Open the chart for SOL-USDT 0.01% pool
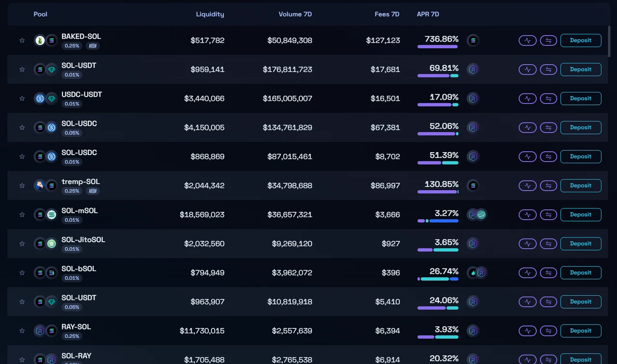The width and height of the screenshot is (617, 364). [x=527, y=69]
